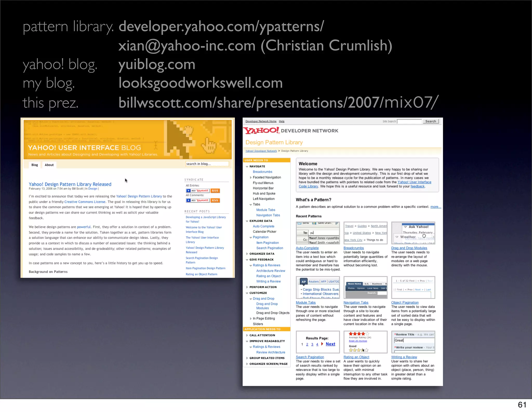
Task: Click the RSS badge under All Entries
Action: click(x=215, y=191)
